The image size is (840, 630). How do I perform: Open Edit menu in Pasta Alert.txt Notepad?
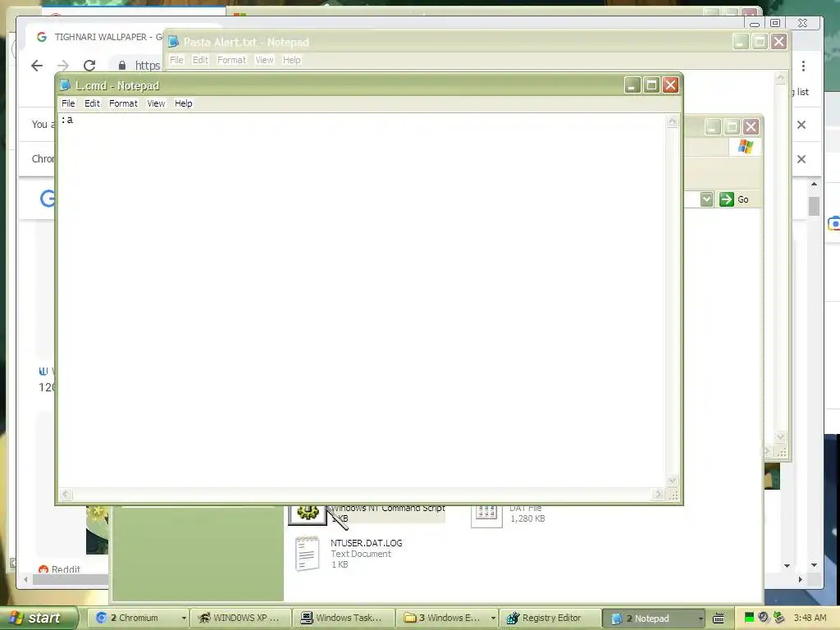tap(200, 60)
